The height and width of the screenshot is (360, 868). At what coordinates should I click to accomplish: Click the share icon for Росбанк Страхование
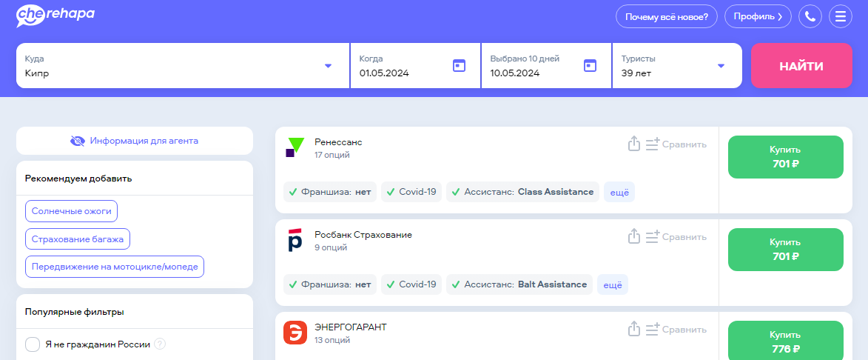click(x=634, y=236)
